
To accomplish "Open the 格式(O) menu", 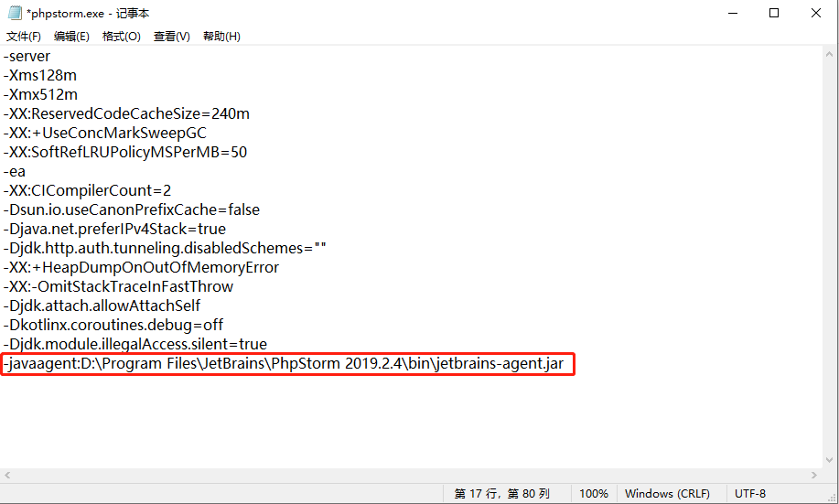I will tap(122, 37).
